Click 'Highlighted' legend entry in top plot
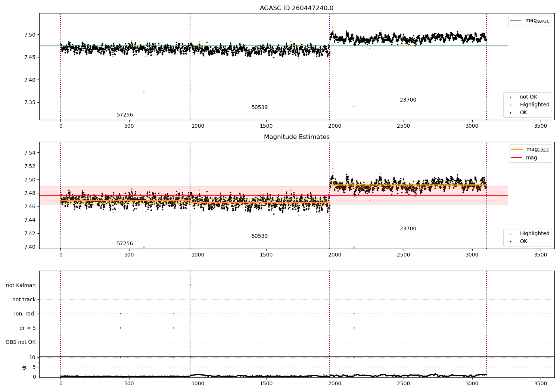This screenshot has width=560, height=392. pos(530,105)
